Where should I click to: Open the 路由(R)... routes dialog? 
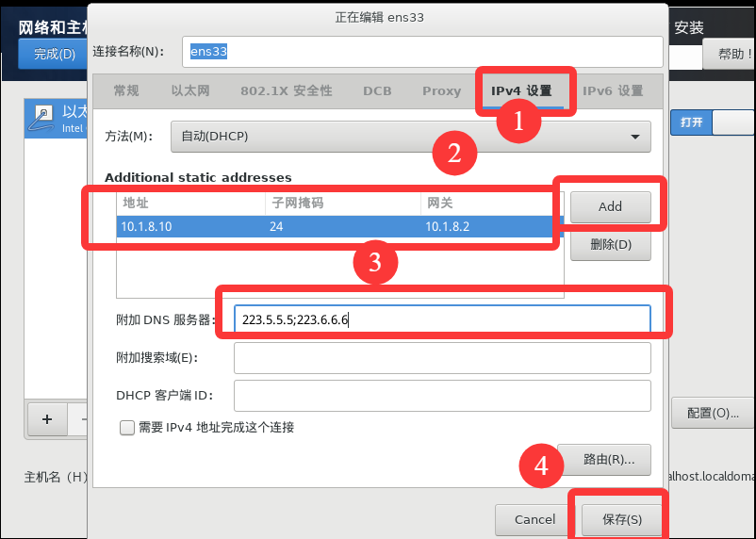(x=604, y=460)
